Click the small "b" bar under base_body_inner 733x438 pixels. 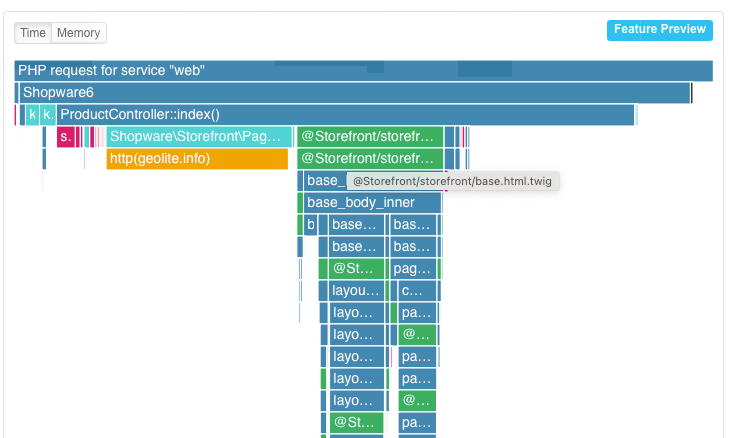310,224
